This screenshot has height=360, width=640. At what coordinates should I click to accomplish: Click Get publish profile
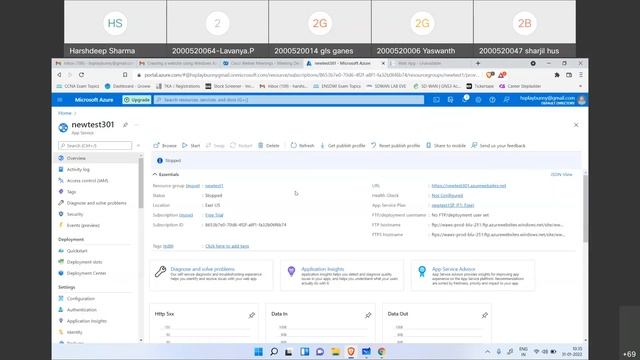tap(343, 146)
